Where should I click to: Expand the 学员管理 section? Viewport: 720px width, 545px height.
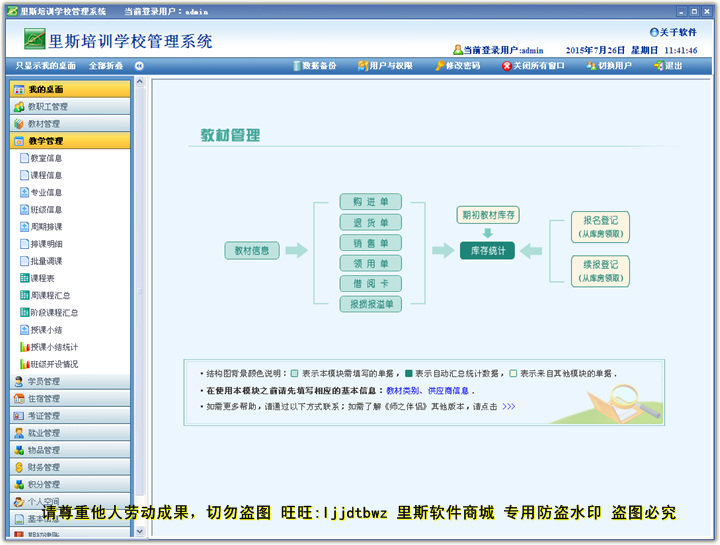coord(70,381)
